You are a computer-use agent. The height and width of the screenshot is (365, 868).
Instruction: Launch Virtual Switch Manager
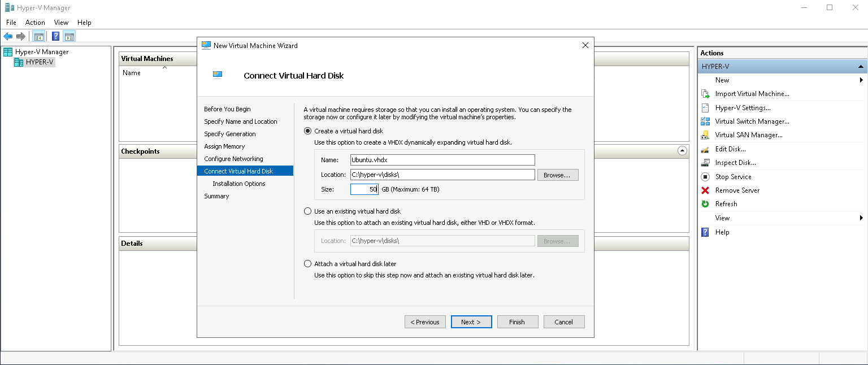pyautogui.click(x=752, y=121)
